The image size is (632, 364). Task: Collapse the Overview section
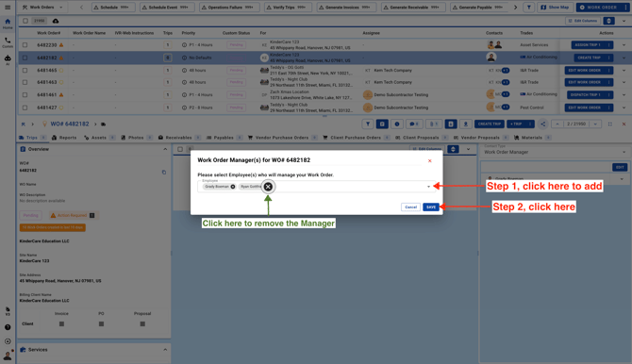165,149
